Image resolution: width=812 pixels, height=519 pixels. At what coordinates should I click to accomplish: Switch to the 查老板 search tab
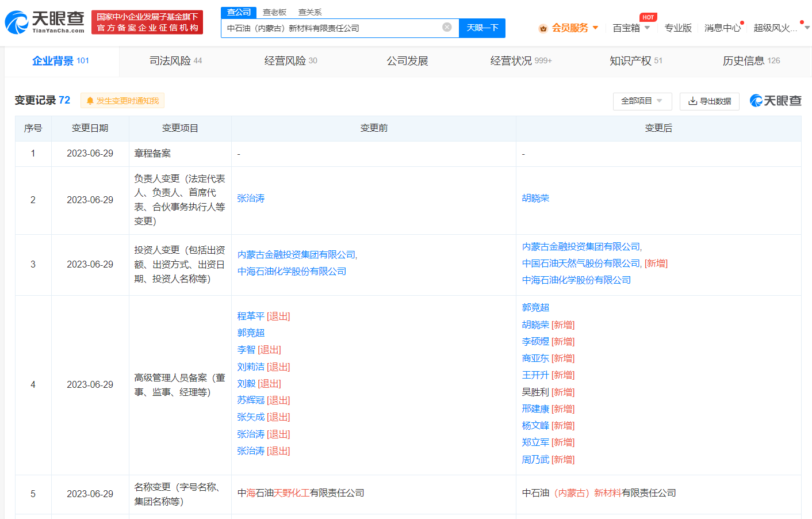click(x=274, y=12)
